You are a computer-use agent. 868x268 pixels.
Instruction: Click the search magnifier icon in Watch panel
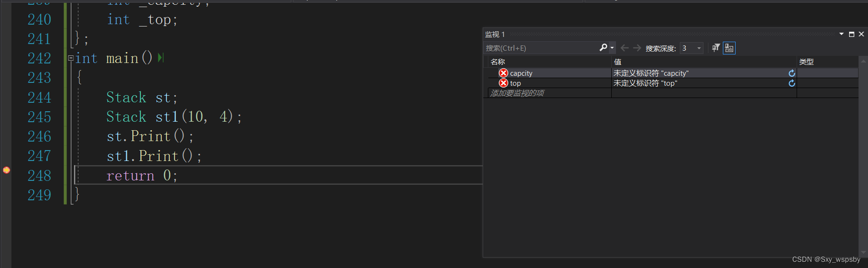click(603, 47)
